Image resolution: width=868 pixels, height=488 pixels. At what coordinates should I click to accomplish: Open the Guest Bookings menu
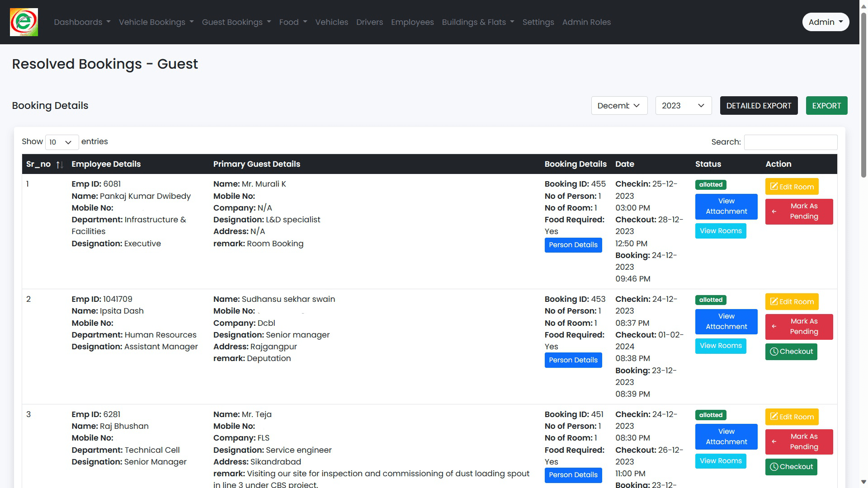click(x=236, y=22)
